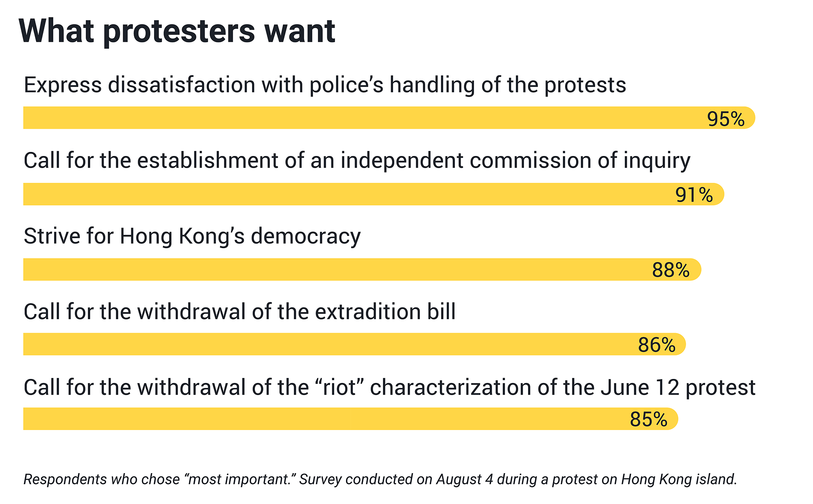Click 'Strive for Hong Kong's democracy' text
Image resolution: width=813 pixels, height=504 pixels.
pos(192,236)
